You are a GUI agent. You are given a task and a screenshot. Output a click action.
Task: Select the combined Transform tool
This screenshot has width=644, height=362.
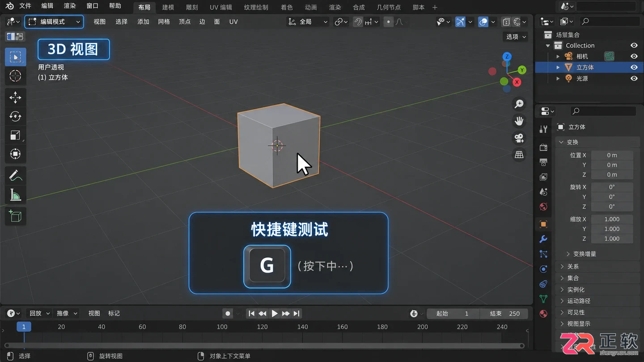click(x=15, y=154)
